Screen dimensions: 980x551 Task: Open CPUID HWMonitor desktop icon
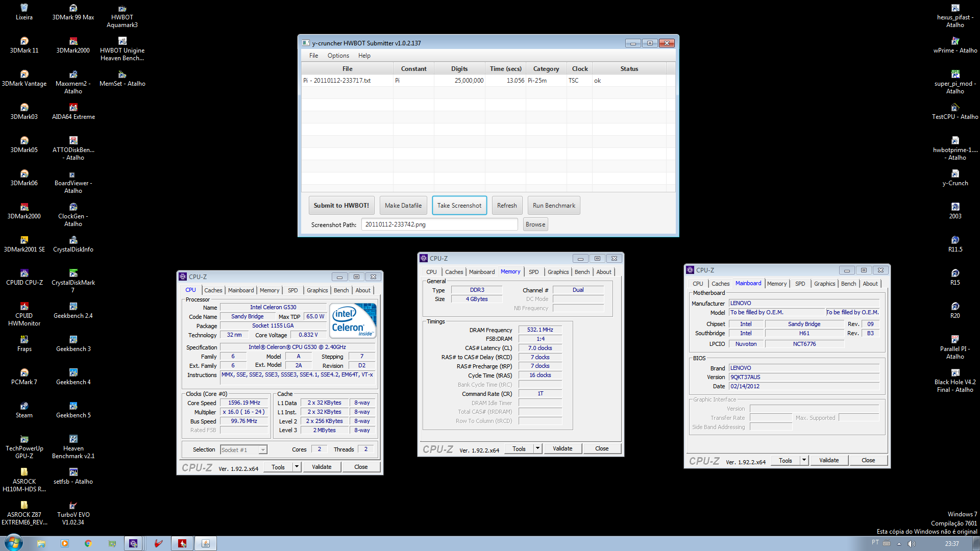click(x=24, y=314)
